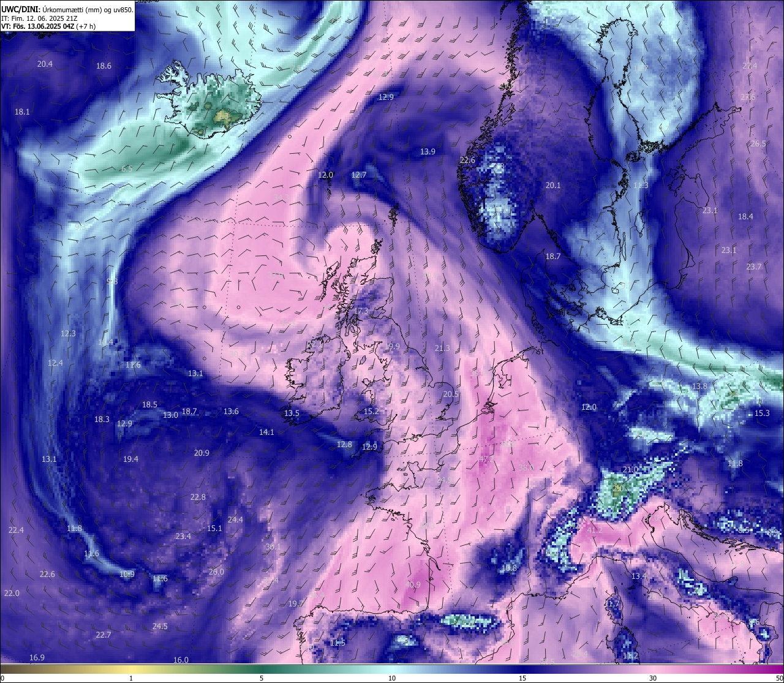Image resolution: width=784 pixels, height=683 pixels.
Task: Click the 13.6 value west of Ireland
Action: coord(231,411)
